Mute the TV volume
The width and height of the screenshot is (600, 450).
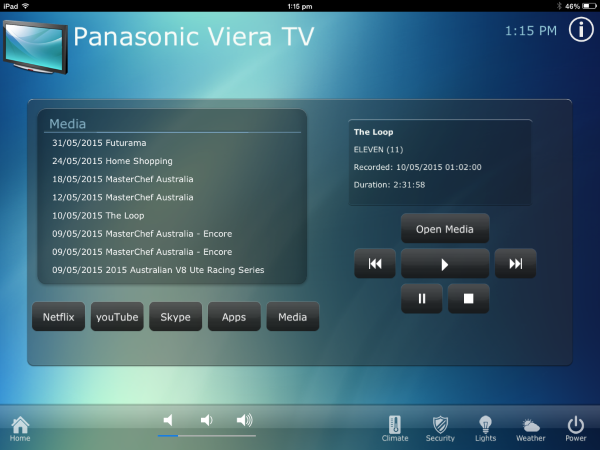(x=169, y=420)
